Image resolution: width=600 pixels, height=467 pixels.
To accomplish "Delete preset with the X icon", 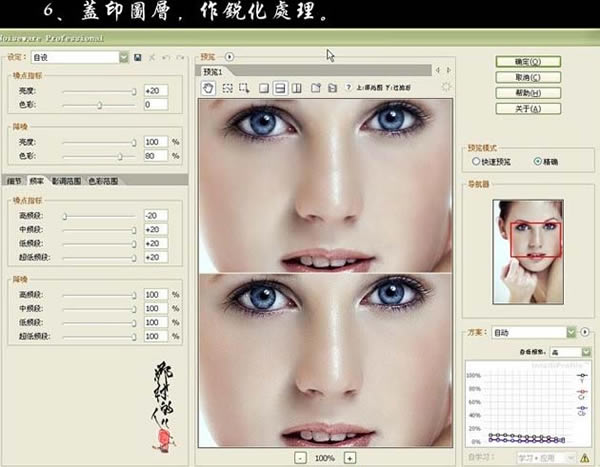I will 152,57.
